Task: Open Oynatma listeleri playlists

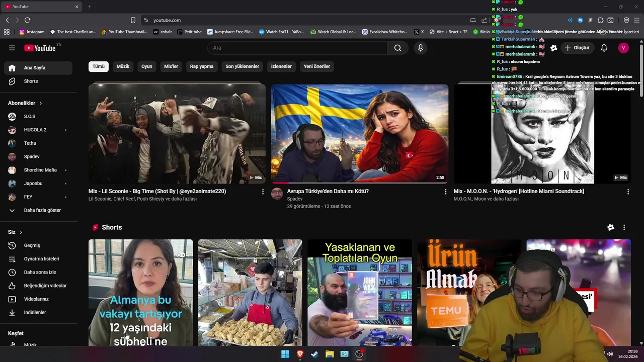Action: [x=38, y=259]
